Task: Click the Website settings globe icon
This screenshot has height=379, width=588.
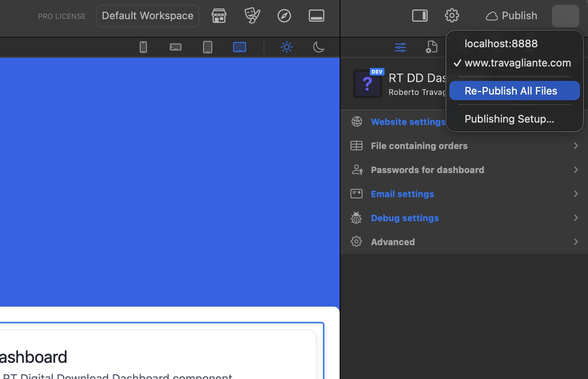Action: (x=357, y=121)
